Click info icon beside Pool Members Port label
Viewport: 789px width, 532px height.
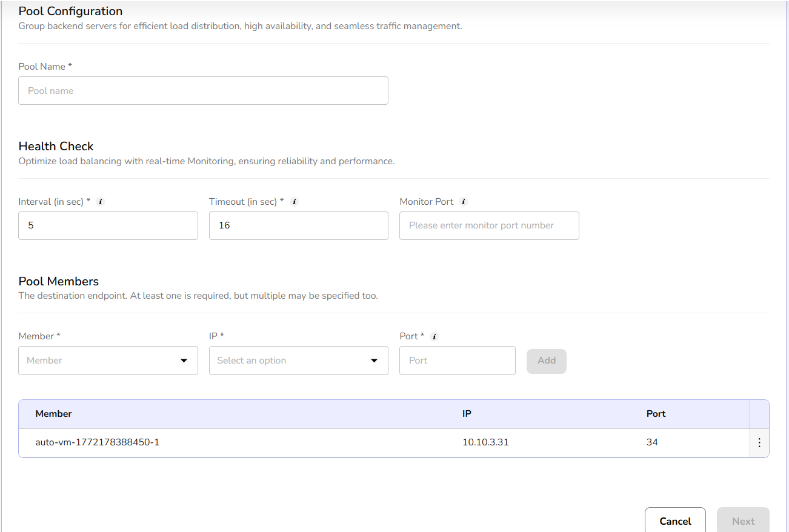434,336
